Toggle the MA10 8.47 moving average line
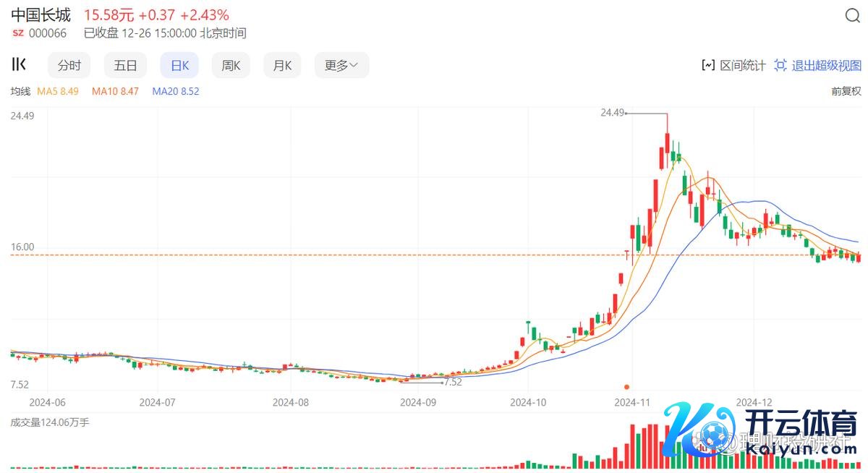 coord(115,91)
